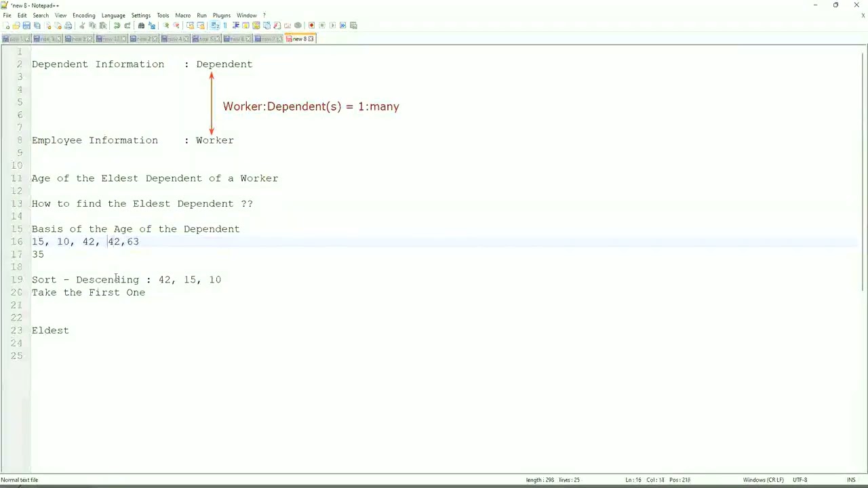868x488 pixels.
Task: Create a new document with New icon
Action: tap(6, 26)
